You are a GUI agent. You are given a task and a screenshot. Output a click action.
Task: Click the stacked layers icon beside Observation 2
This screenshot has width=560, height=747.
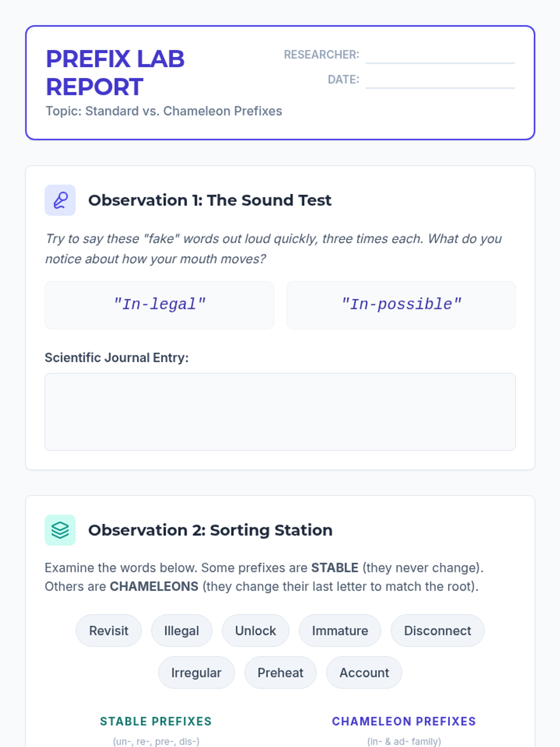[x=60, y=530]
